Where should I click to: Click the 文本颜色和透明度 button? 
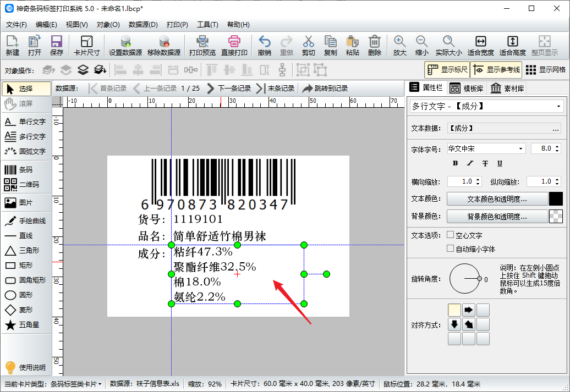[497, 199]
